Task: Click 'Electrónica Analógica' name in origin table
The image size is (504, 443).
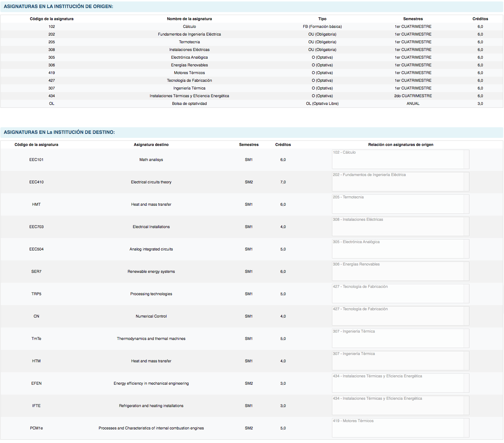Action: coord(189,57)
